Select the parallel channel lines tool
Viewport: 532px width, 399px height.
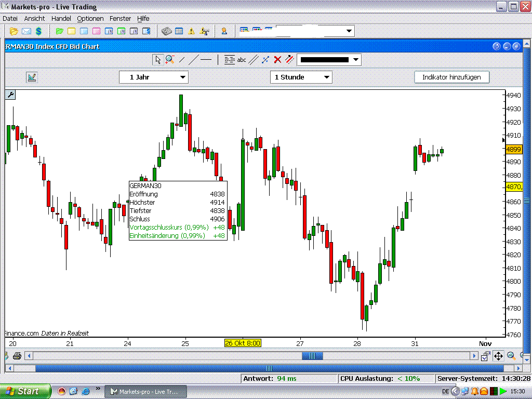[254, 60]
